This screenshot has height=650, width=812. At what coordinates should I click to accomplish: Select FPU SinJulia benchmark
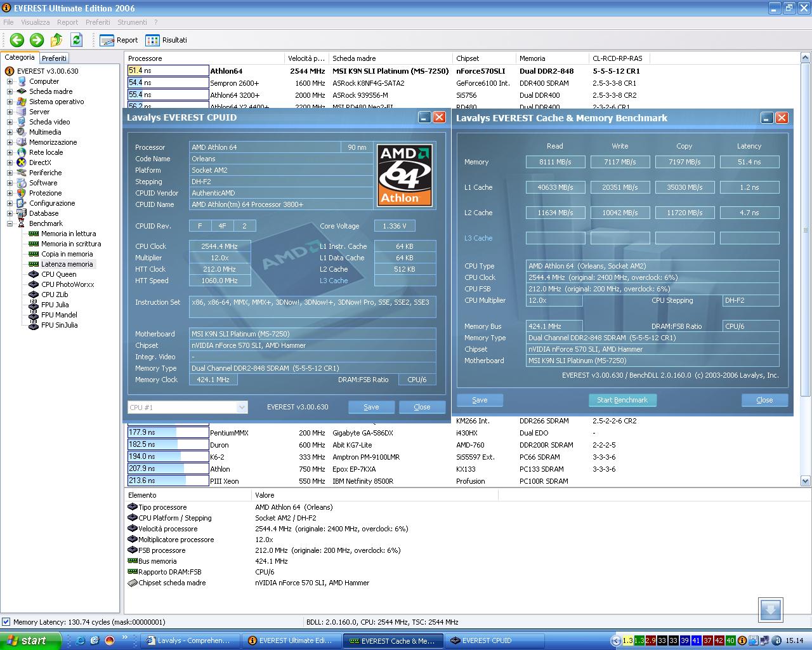pos(60,325)
